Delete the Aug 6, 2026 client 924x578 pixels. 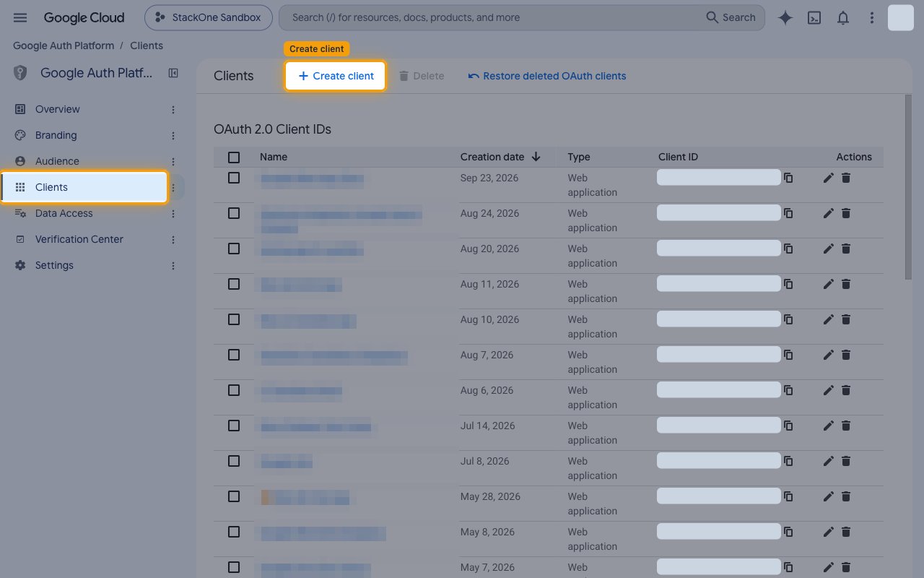[x=846, y=390]
